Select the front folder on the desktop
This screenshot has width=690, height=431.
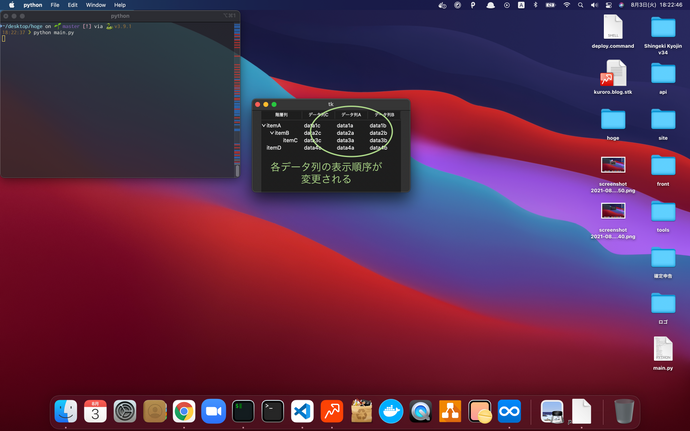point(663,170)
